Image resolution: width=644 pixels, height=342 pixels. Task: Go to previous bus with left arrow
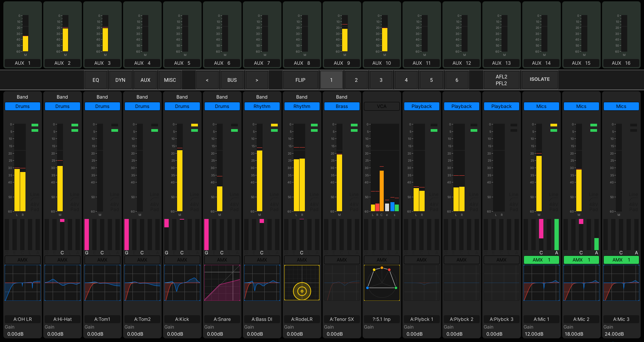point(207,80)
